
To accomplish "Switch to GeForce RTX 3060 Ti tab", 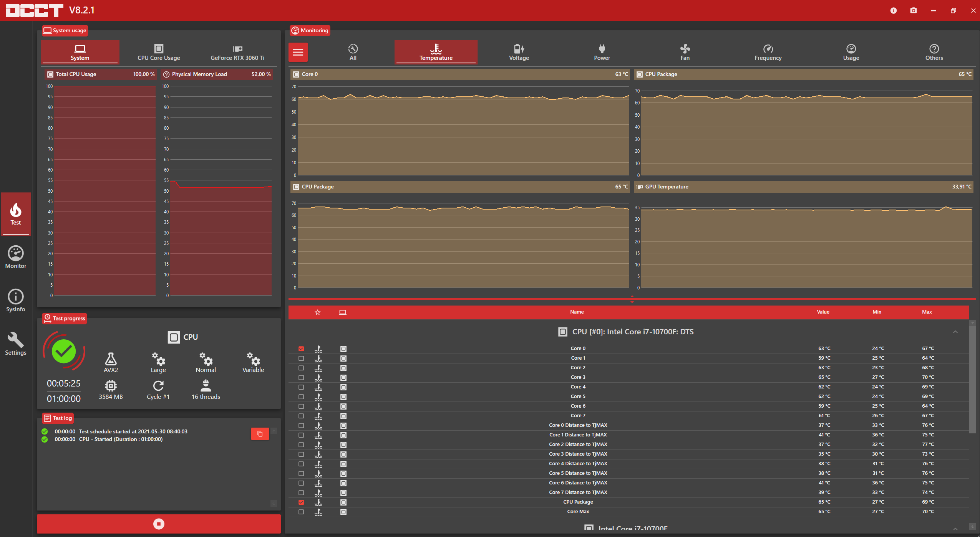I will [237, 52].
